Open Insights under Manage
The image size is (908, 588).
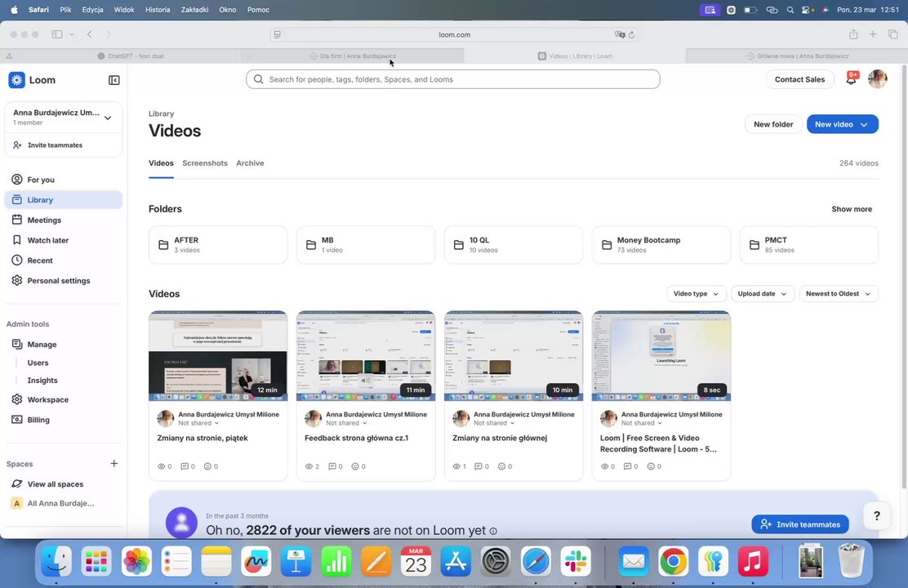(42, 381)
